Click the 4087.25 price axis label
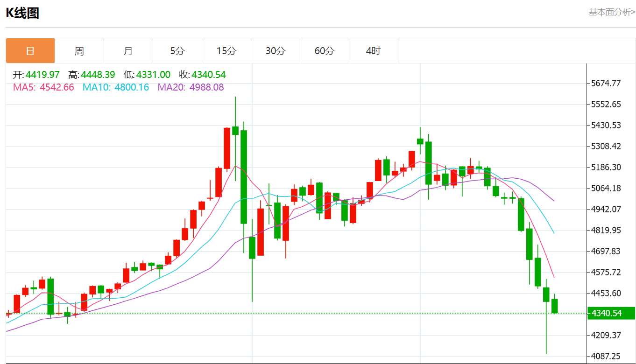Image resolution: width=636 pixels, height=364 pixels. coord(606,356)
